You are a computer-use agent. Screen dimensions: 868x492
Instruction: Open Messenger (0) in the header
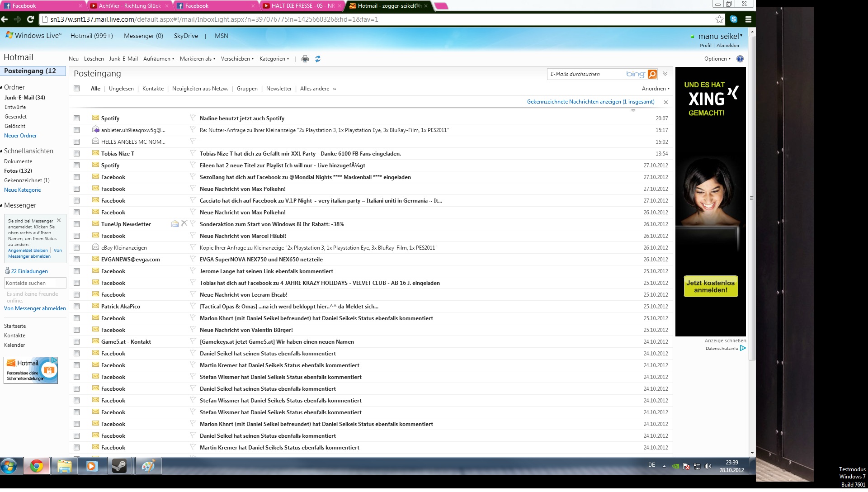click(143, 36)
